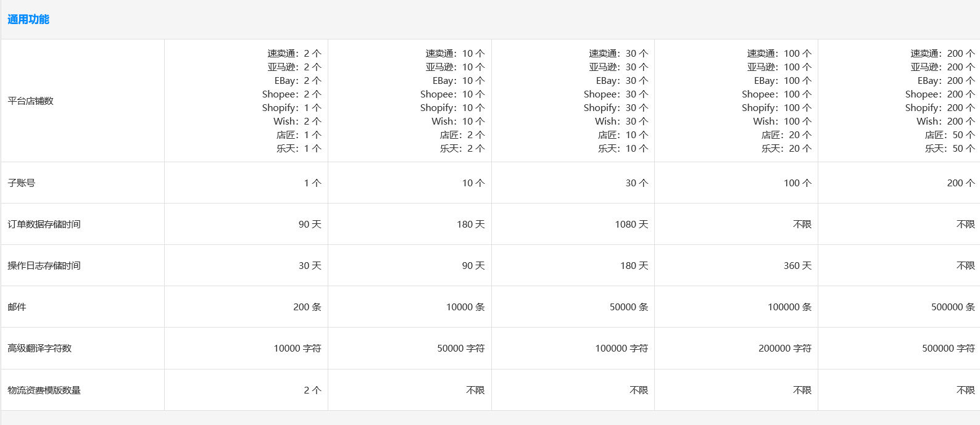This screenshot has width=980, height=425.
Task: Click 200 个 in the 子账号 row
Action: (x=961, y=183)
